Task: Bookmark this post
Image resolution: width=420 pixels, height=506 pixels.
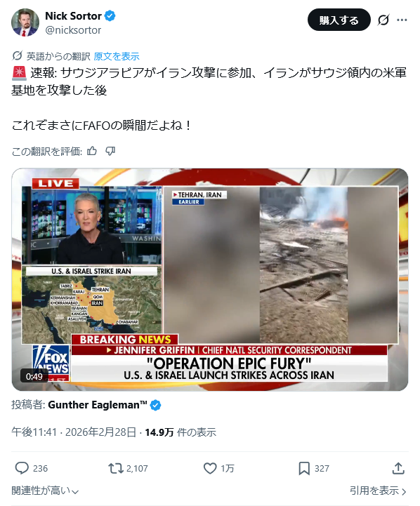Action: tap(304, 468)
